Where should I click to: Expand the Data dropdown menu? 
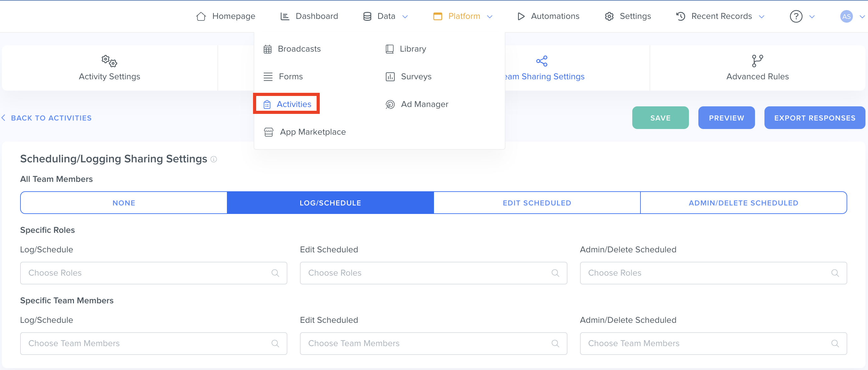[386, 16]
